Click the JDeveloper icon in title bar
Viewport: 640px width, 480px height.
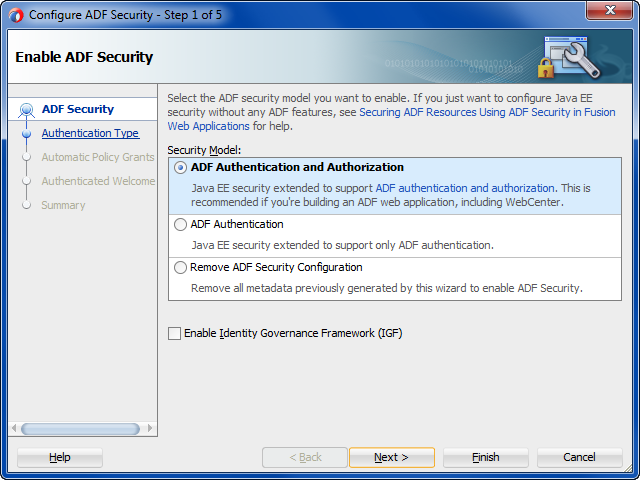16,15
